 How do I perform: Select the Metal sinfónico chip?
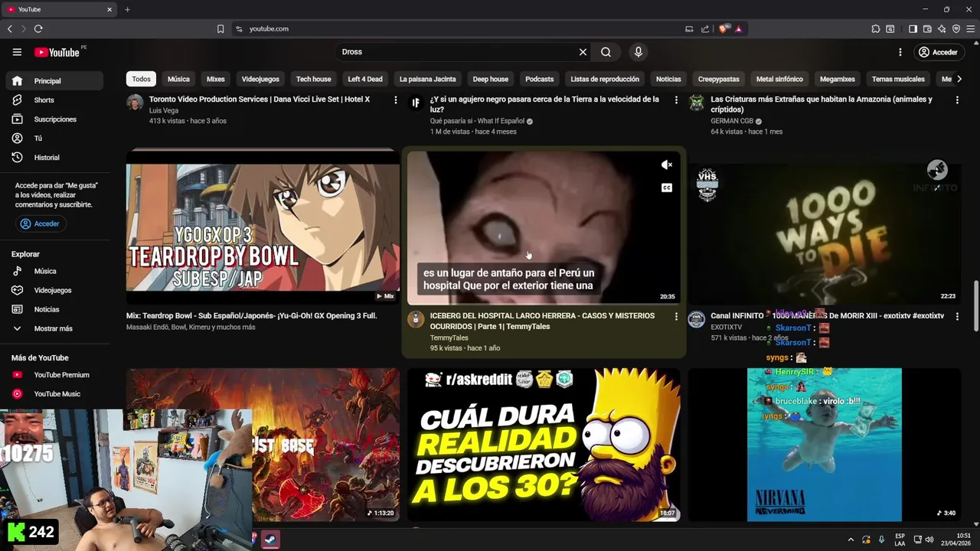[779, 79]
